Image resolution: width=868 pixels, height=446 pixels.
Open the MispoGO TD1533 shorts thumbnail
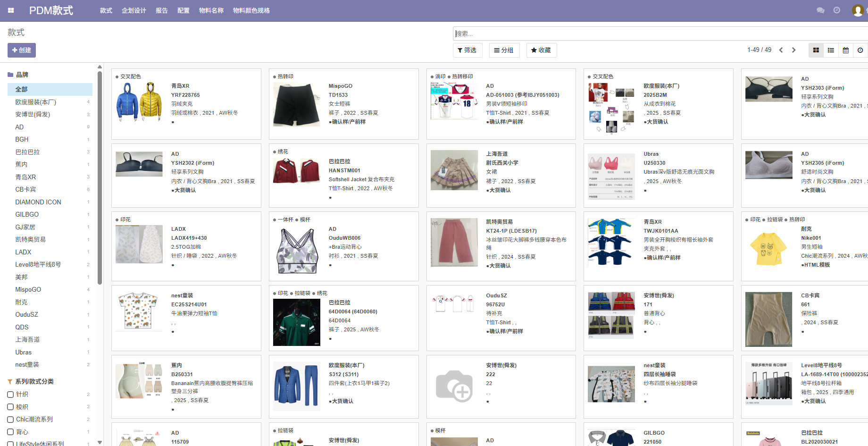[297, 104]
